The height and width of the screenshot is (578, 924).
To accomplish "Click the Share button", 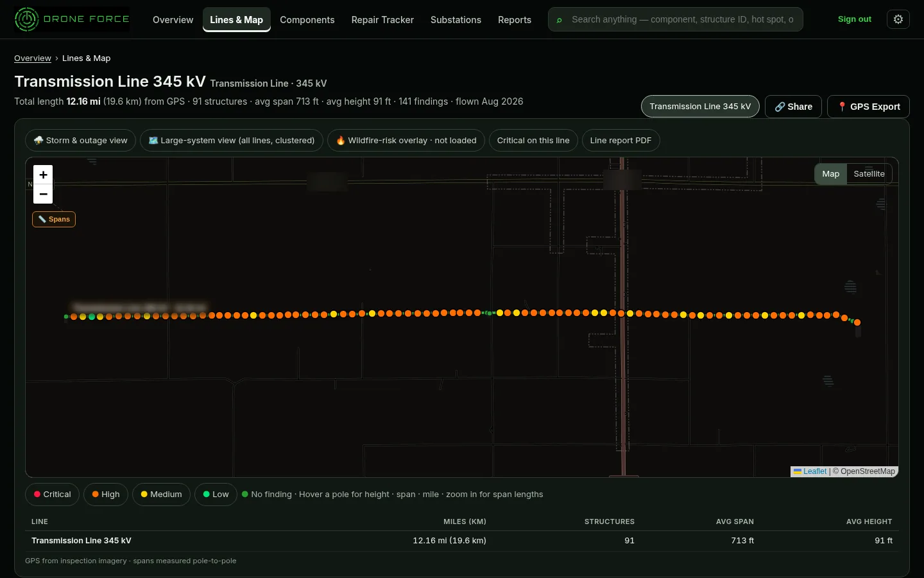I will point(793,107).
